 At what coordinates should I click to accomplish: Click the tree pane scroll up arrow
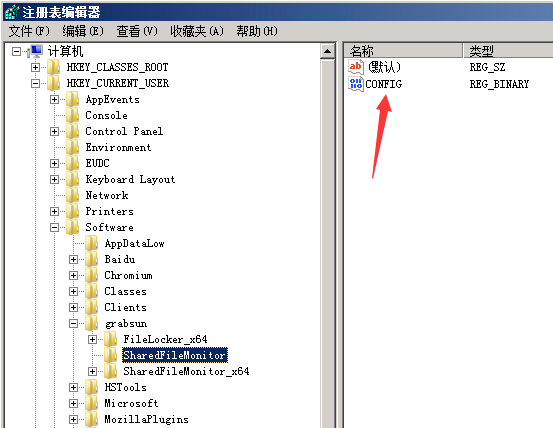pyautogui.click(x=328, y=51)
